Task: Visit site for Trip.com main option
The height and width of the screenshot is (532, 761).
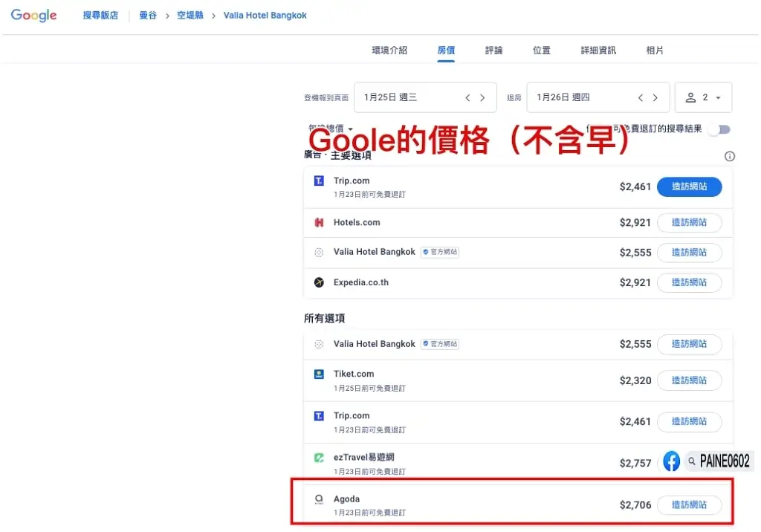Action: click(x=689, y=187)
